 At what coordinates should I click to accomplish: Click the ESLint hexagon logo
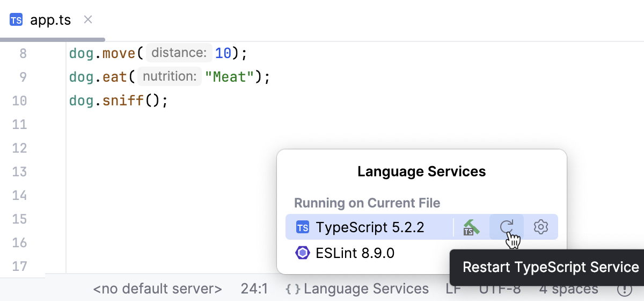coord(303,253)
